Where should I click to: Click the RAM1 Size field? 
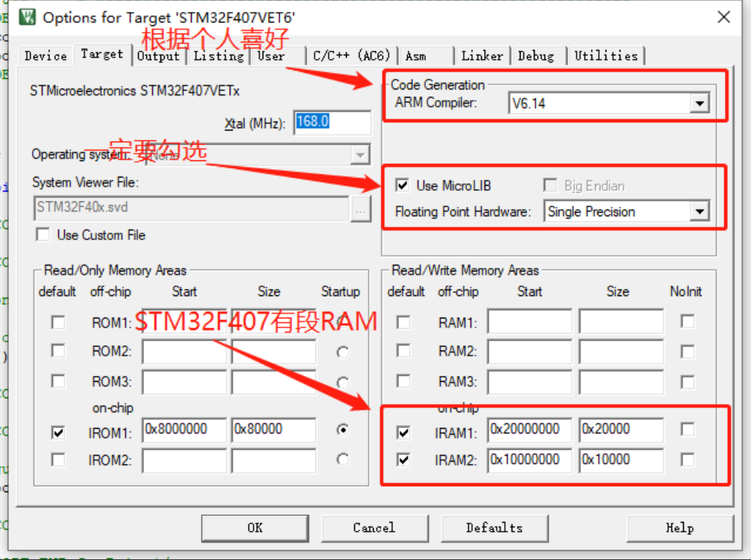621,321
